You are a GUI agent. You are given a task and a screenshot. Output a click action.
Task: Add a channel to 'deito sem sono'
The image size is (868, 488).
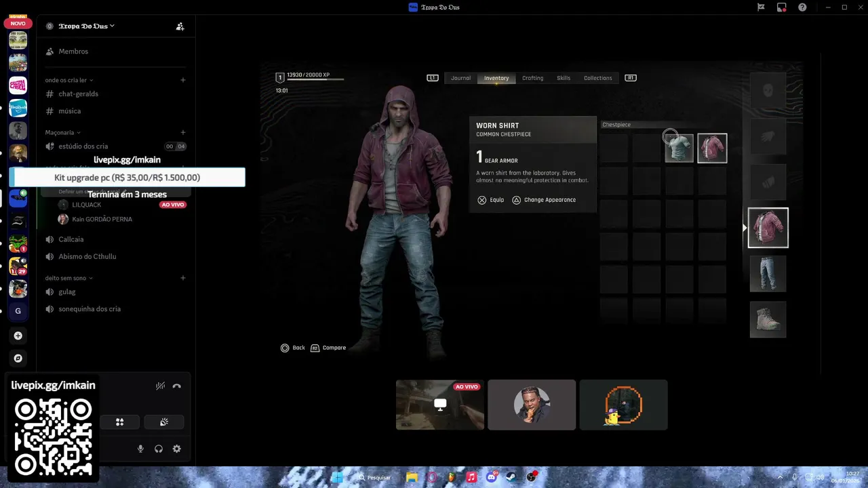point(183,278)
